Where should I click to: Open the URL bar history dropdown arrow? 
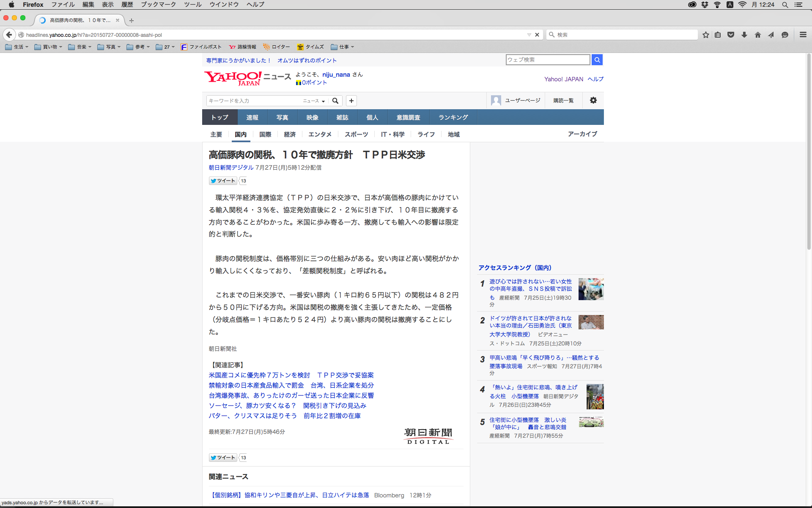click(529, 35)
